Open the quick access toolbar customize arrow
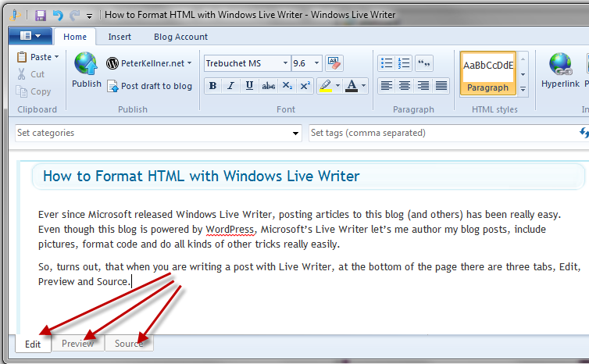The width and height of the screenshot is (589, 364). 89,16
